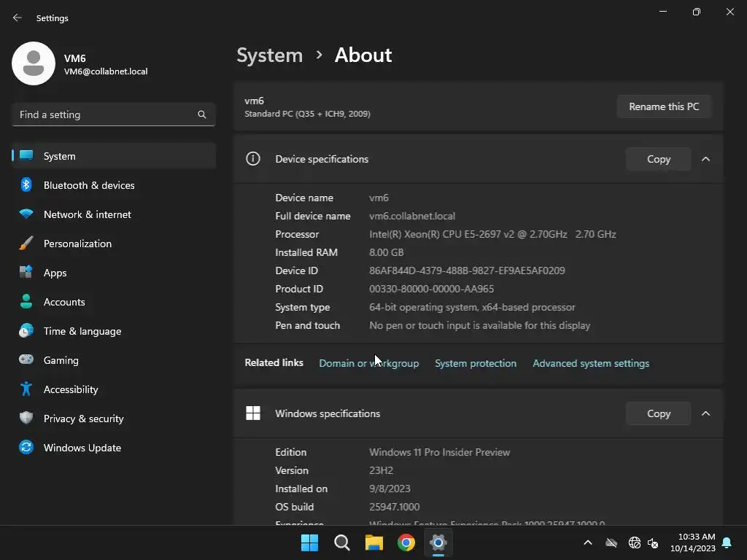
Task: Show hidden tray icons chevron
Action: [588, 542]
